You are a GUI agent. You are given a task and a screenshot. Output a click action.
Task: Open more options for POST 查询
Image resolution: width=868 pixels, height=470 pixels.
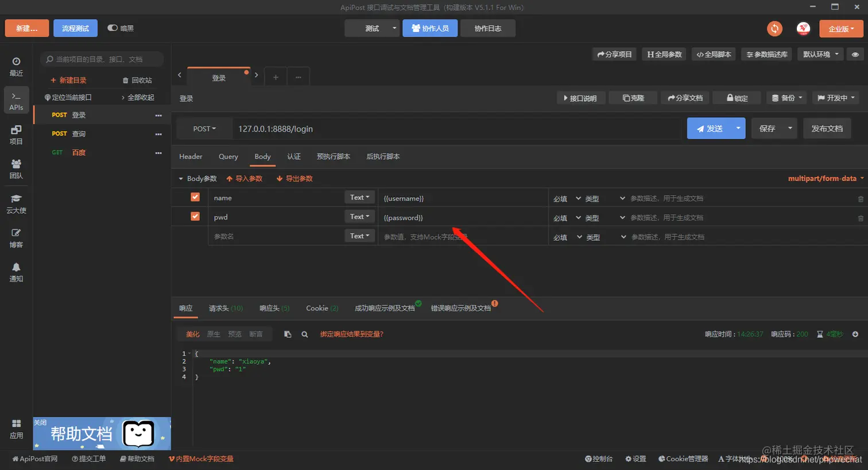(x=158, y=134)
